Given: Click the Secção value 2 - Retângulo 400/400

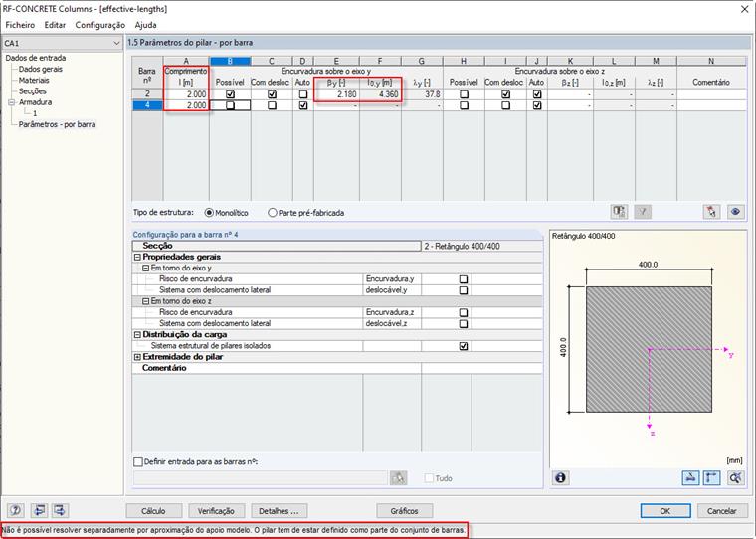Looking at the screenshot, I should tap(482, 246).
